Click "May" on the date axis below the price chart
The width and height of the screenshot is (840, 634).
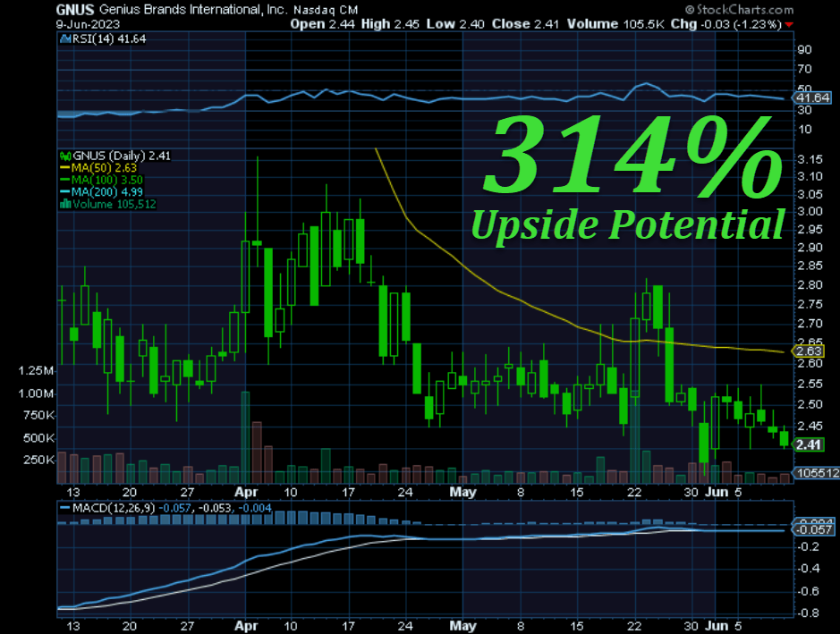tap(462, 492)
